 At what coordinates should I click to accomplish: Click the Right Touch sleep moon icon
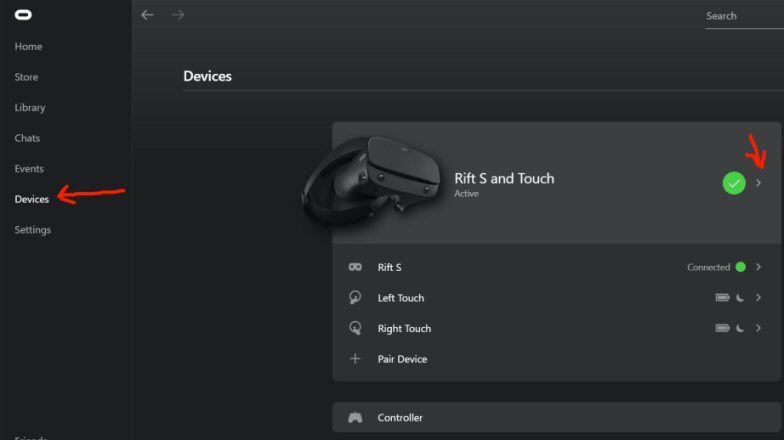tap(740, 328)
